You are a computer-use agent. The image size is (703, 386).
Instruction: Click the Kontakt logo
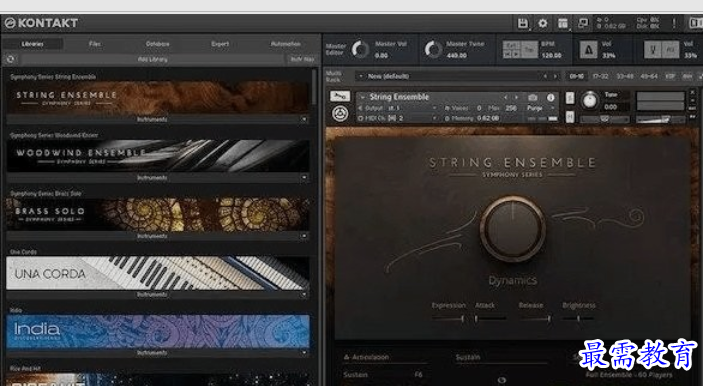point(41,23)
